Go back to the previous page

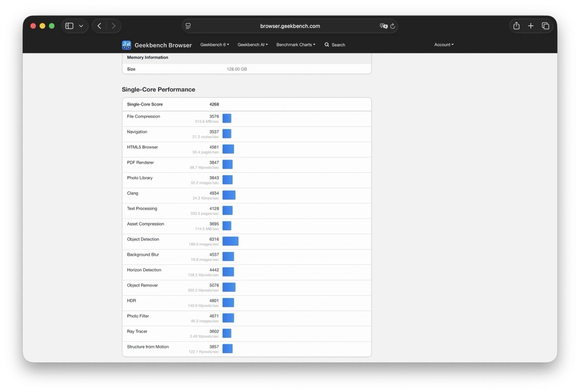click(x=99, y=26)
